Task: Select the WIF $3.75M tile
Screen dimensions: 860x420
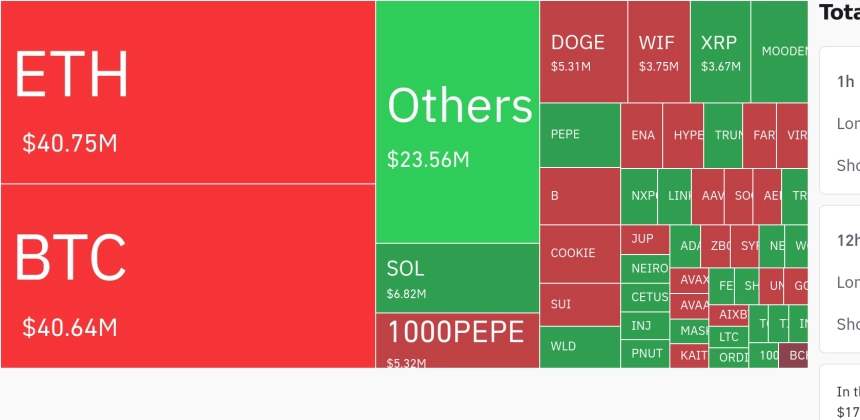Action: [659, 52]
